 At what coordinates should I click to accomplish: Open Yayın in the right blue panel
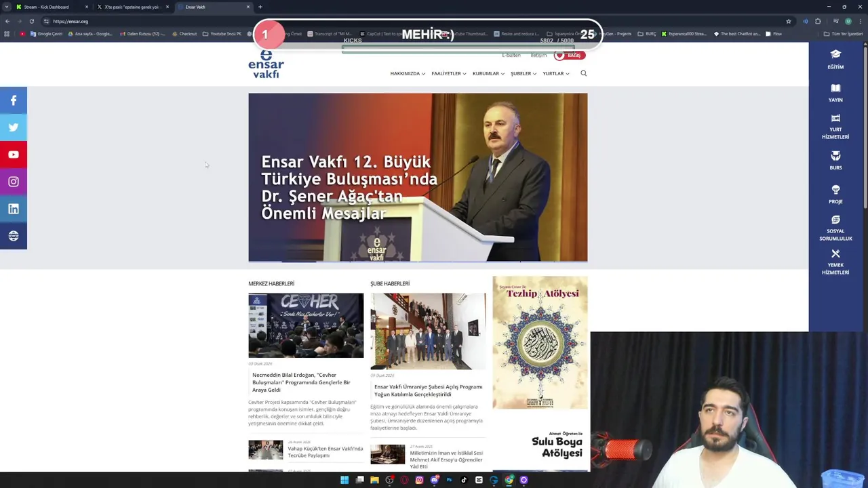pyautogui.click(x=835, y=93)
